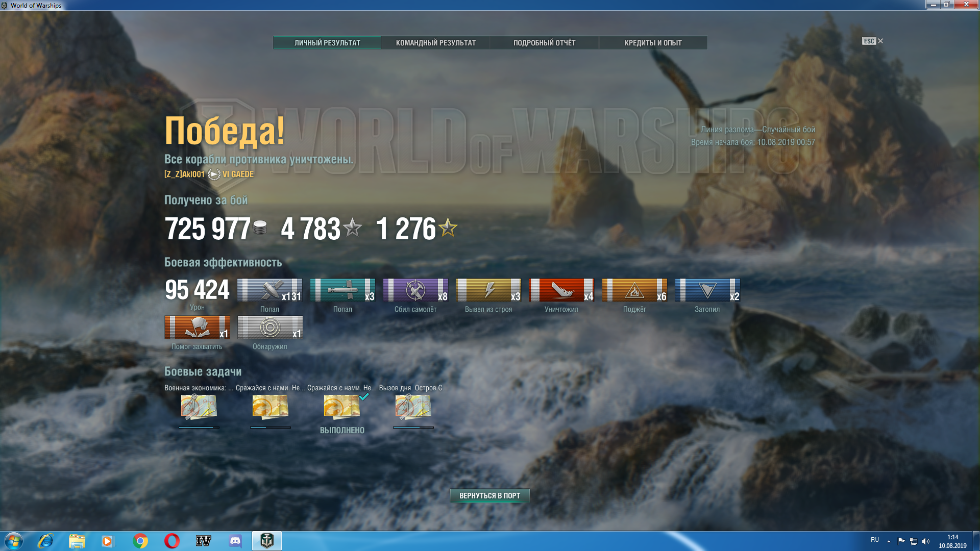The height and width of the screenshot is (551, 980).
Task: Click the Вызов дня mission thumbnail
Action: tap(413, 407)
